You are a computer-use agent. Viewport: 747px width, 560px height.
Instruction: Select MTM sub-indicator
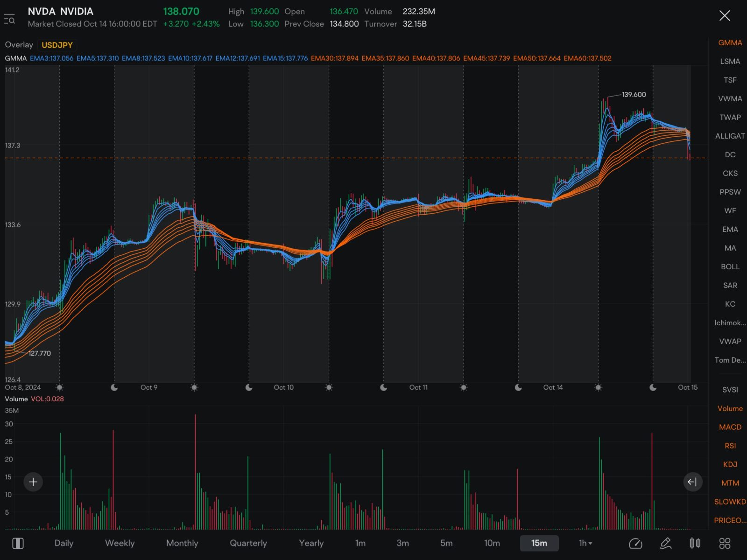(x=730, y=483)
